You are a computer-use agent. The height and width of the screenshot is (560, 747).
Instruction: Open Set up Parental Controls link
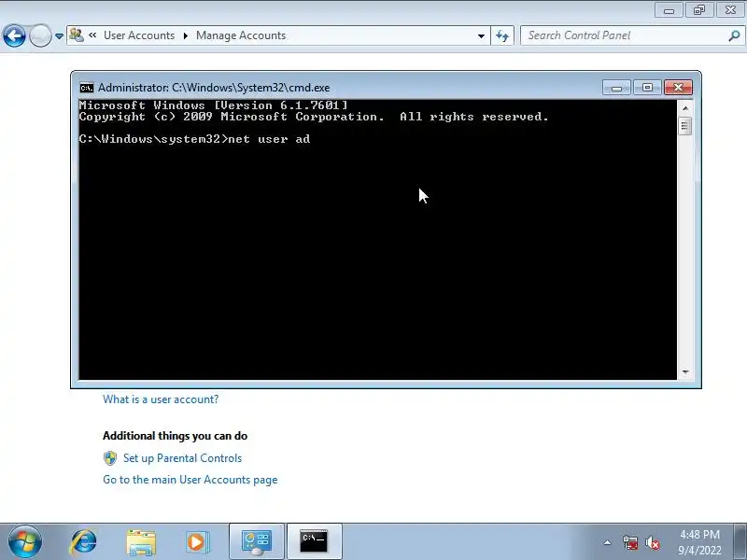click(x=182, y=458)
